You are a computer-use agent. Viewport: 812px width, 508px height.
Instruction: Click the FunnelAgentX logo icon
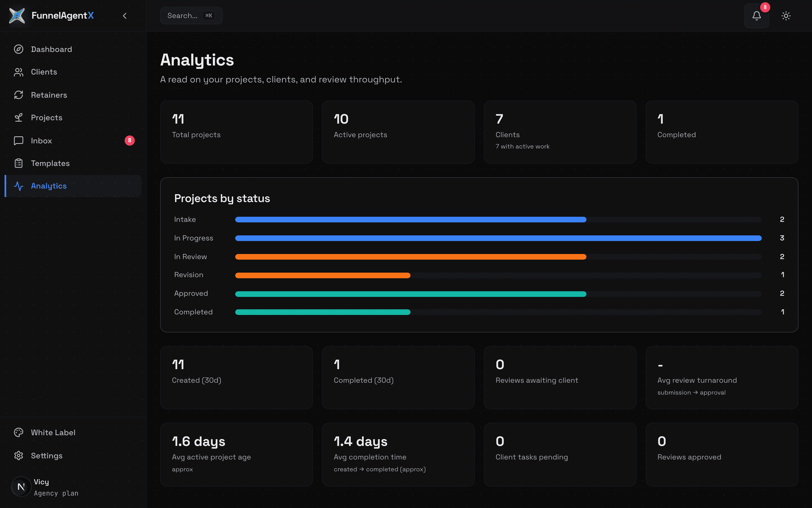click(x=17, y=16)
